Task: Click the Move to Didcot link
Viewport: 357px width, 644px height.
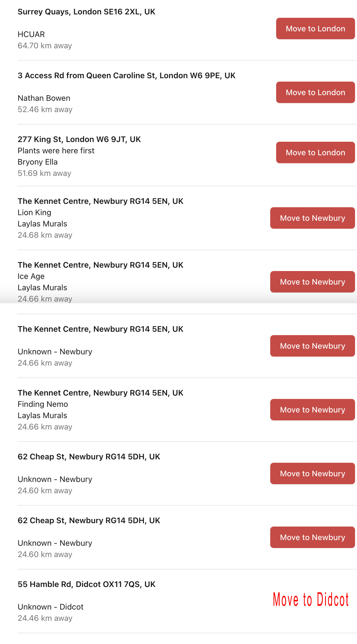Action: [311, 599]
